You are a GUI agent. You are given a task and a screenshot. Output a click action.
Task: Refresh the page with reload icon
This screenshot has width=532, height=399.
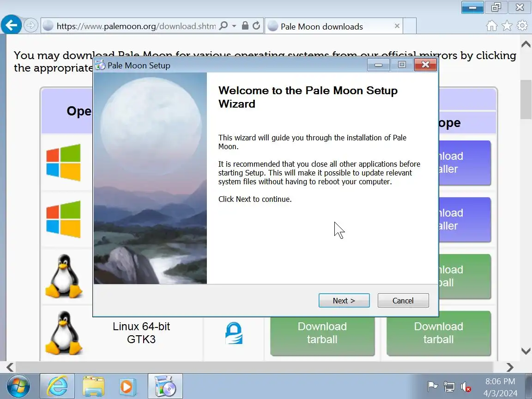(x=256, y=26)
